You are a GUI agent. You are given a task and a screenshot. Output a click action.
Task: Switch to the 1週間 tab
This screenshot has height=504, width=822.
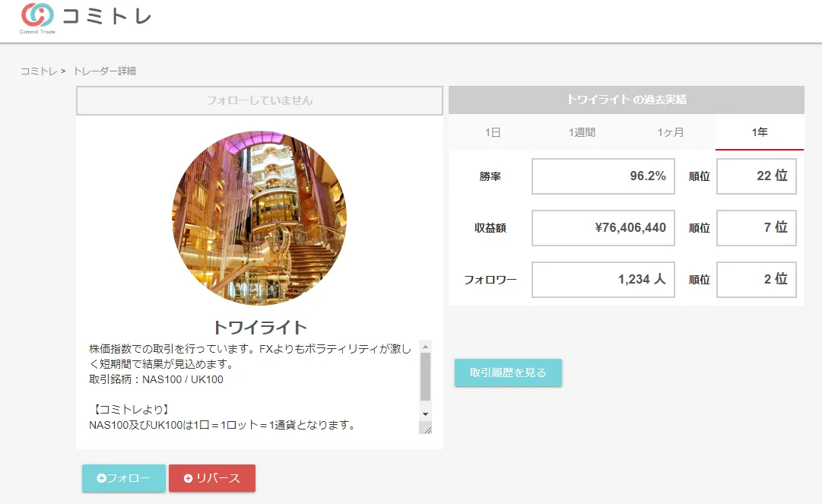(582, 132)
